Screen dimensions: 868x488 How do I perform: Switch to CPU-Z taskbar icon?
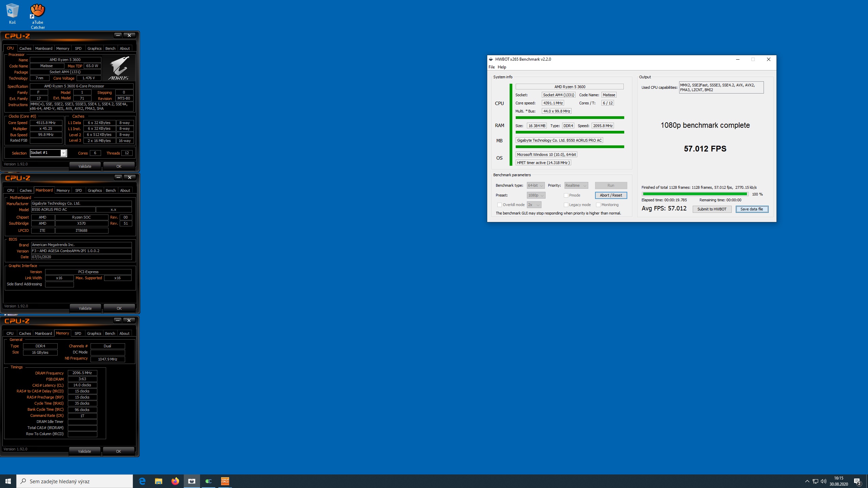pos(225,481)
